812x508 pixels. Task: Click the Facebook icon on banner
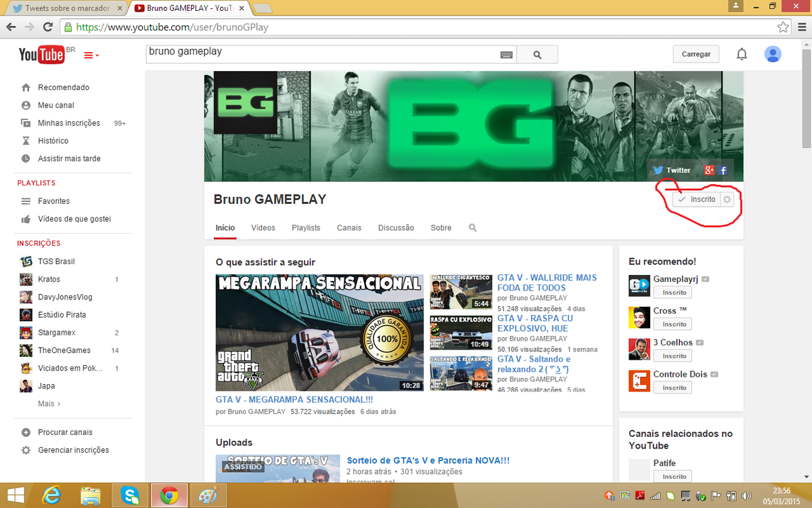(723, 170)
